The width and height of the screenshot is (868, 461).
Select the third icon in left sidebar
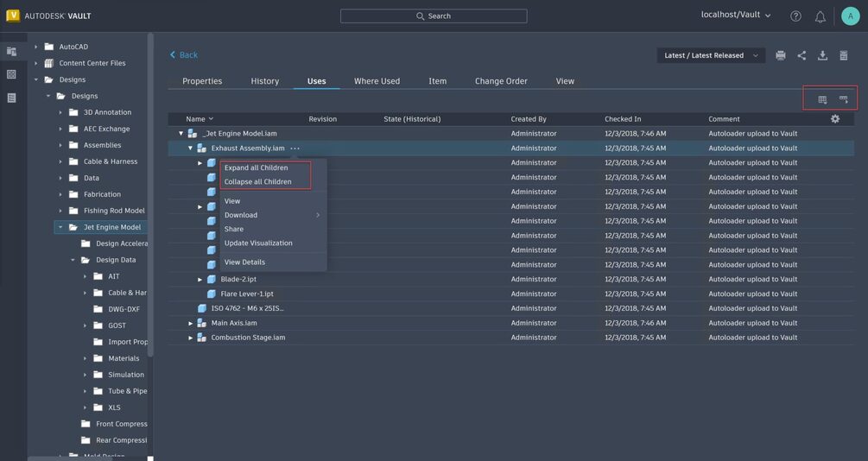click(x=11, y=98)
